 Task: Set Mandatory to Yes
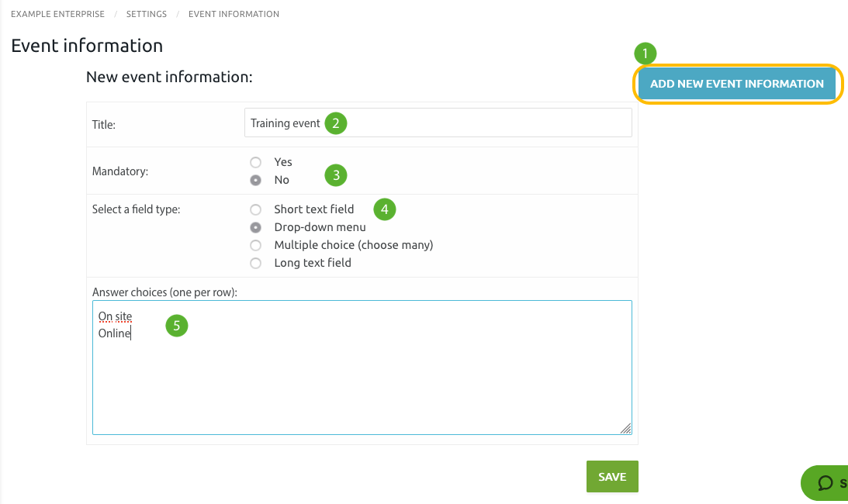tap(256, 162)
